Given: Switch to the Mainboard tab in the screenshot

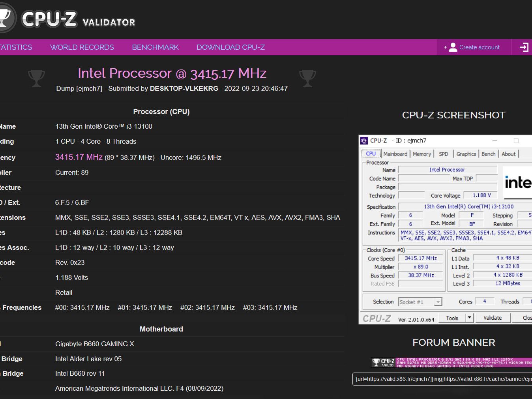Looking at the screenshot, I should (x=395, y=154).
